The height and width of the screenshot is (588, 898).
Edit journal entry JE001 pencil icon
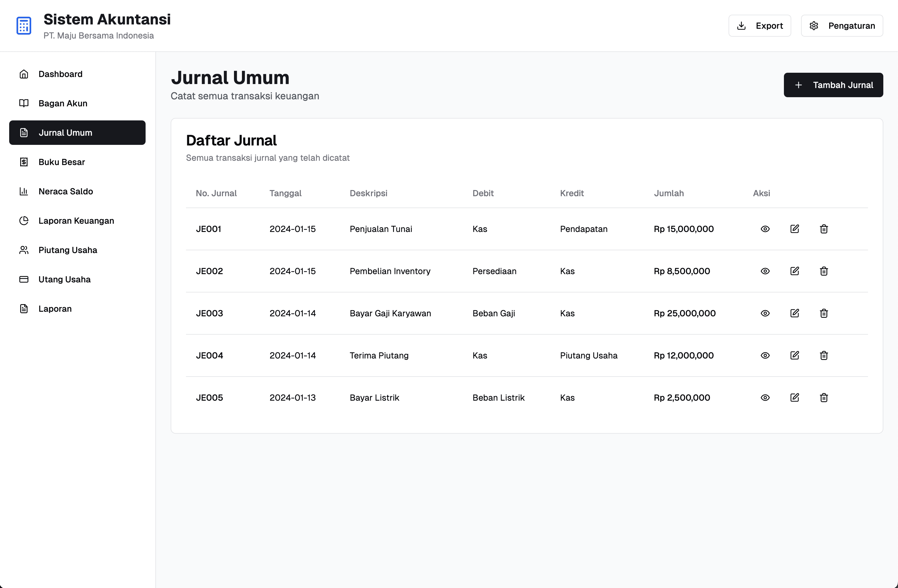pyautogui.click(x=794, y=229)
